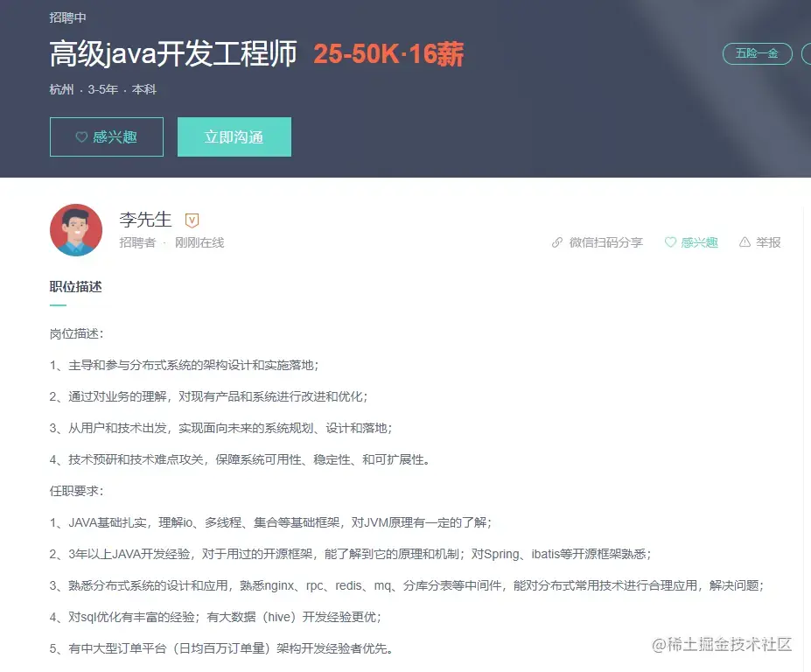The width and height of the screenshot is (811, 672).
Task: Toggle the green heart favorite icon near 举报
Action: click(670, 242)
